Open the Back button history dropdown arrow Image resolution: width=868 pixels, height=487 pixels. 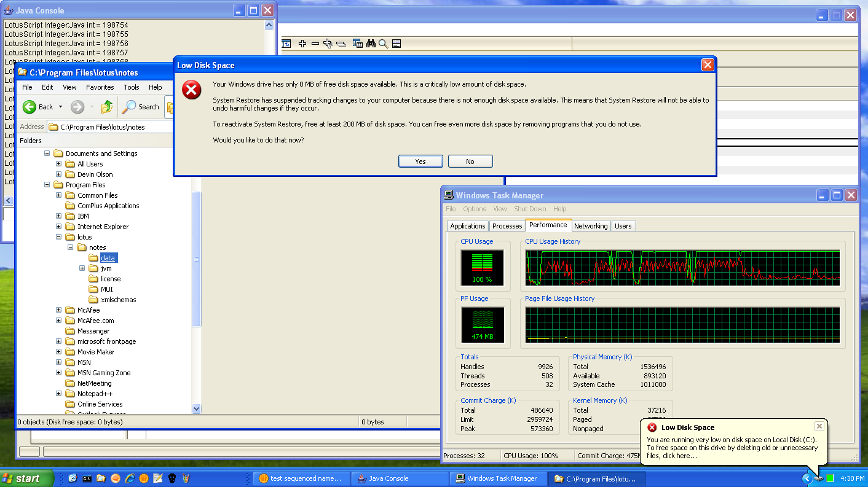pos(60,107)
